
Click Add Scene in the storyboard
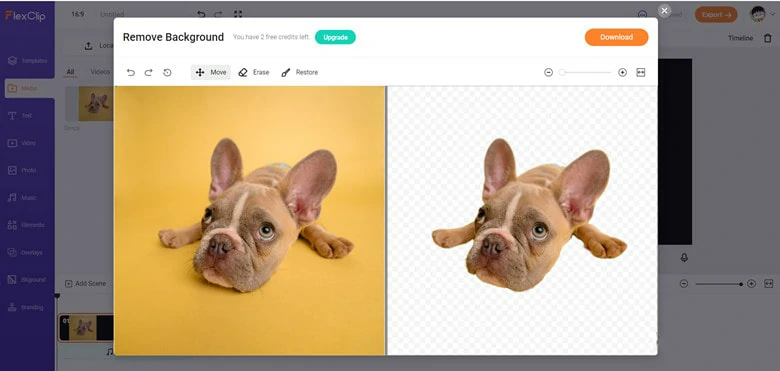pos(86,283)
